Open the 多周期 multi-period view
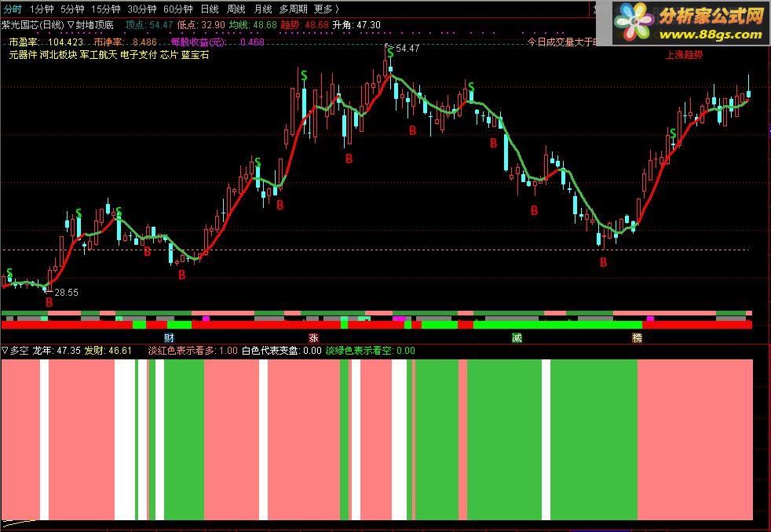The width and height of the screenshot is (771, 532). point(293,9)
